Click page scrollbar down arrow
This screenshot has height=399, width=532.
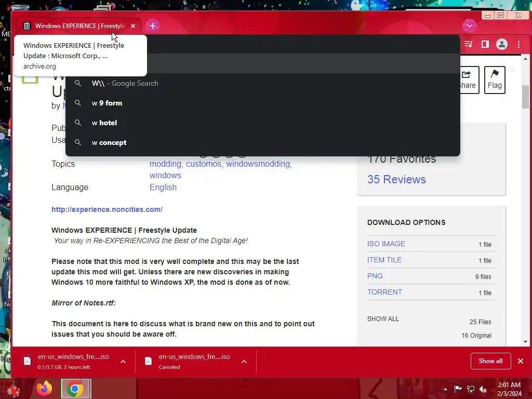[x=526, y=342]
